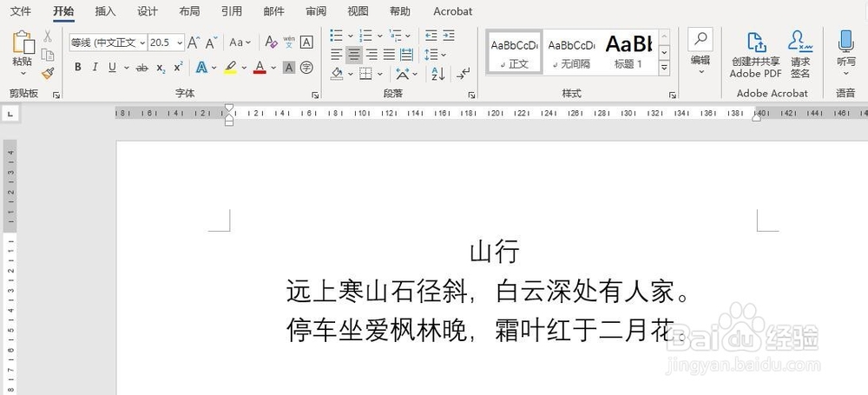
Task: Increase paragraph indent
Action: [449, 36]
